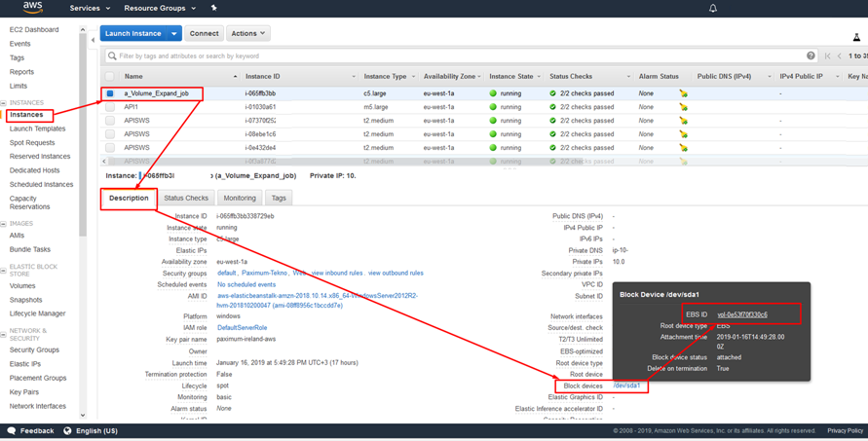The width and height of the screenshot is (868, 441).
Task: Check the APISWS i-07370f252 checkbox
Action: pyautogui.click(x=110, y=121)
